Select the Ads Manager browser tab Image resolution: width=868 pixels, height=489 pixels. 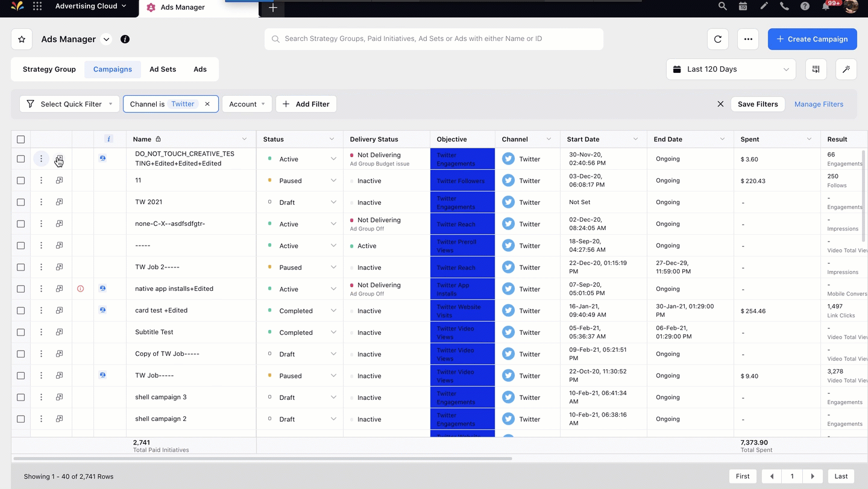pos(199,8)
